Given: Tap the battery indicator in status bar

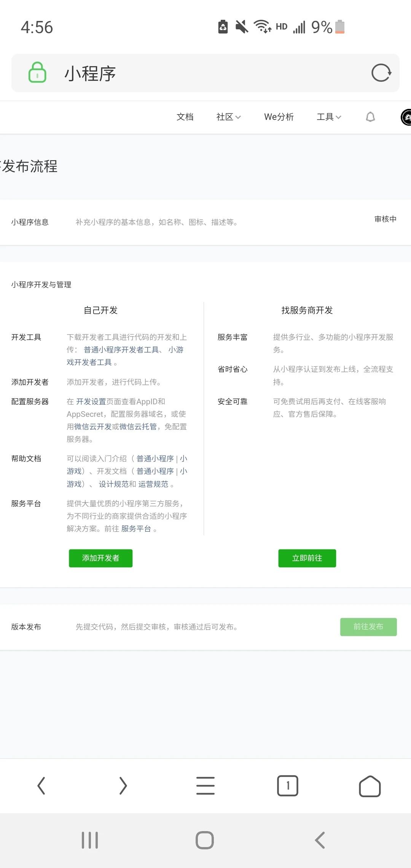Looking at the screenshot, I should point(340,27).
